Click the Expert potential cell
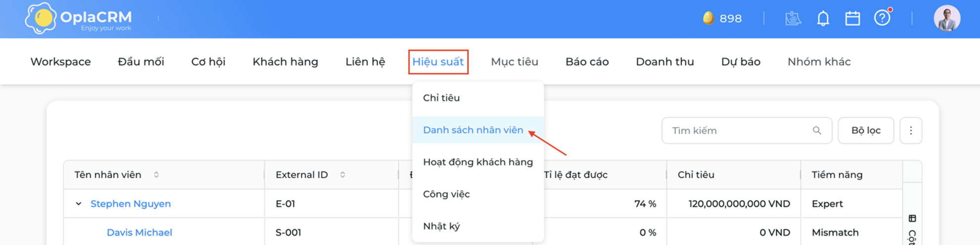This screenshot has height=245, width=980. (x=852, y=204)
